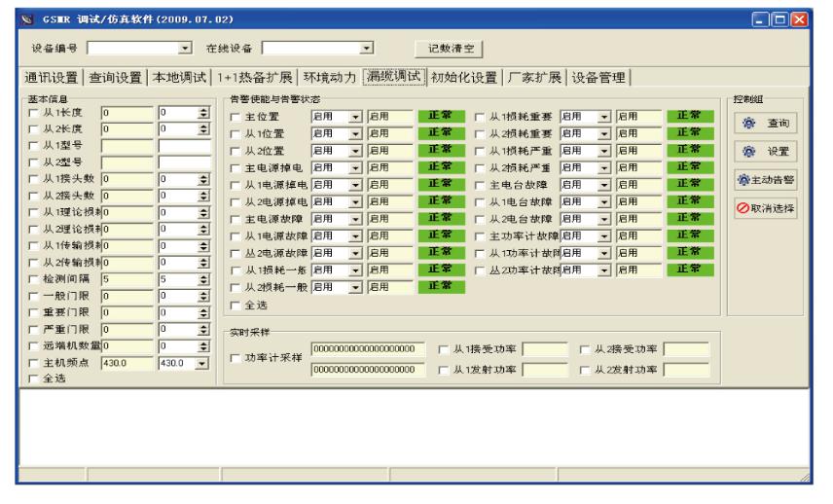Select the 设备管理 tab
This screenshot has height=504, width=833.
point(599,78)
